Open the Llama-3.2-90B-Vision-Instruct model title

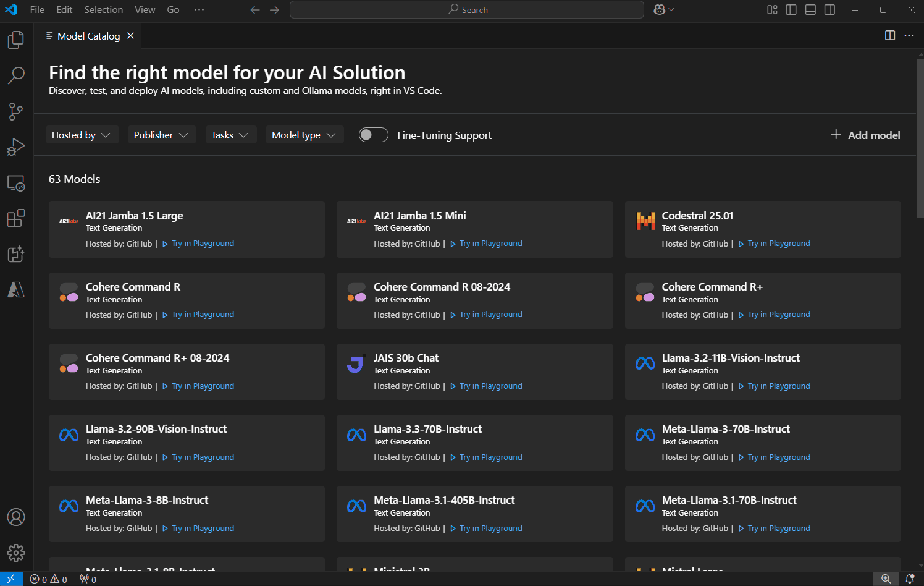coord(156,429)
